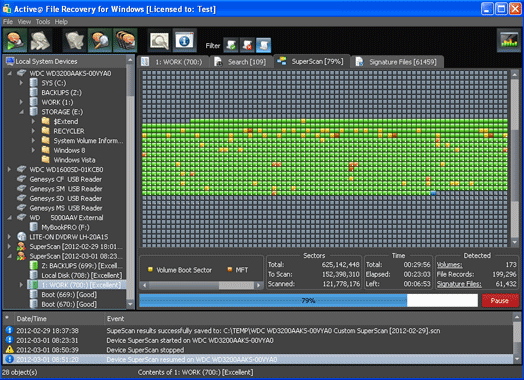
Task: Collapse the STORAGE (E:) volume
Action: pyautogui.click(x=21, y=112)
